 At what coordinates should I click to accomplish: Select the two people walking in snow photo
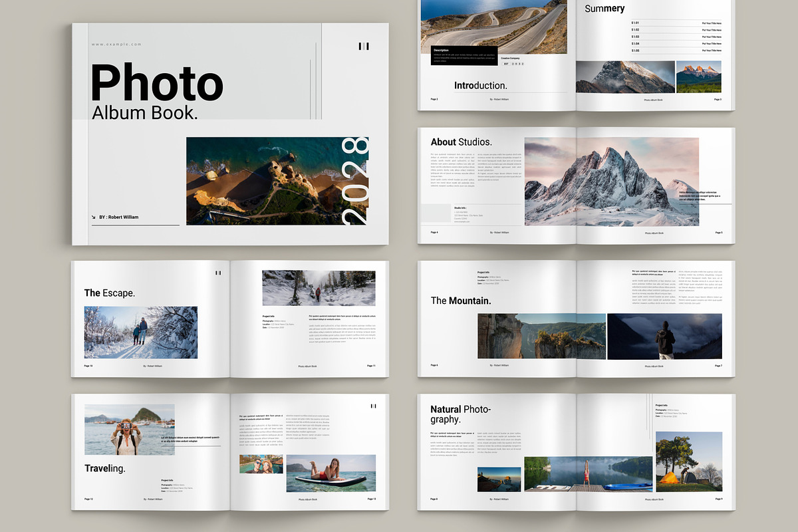pos(141,332)
